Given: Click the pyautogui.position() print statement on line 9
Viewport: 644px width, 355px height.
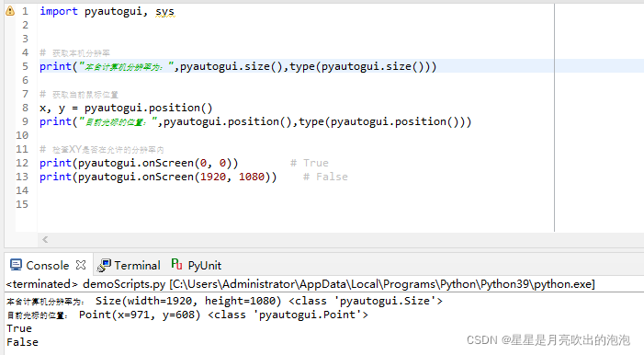Looking at the screenshot, I should 255,121.
